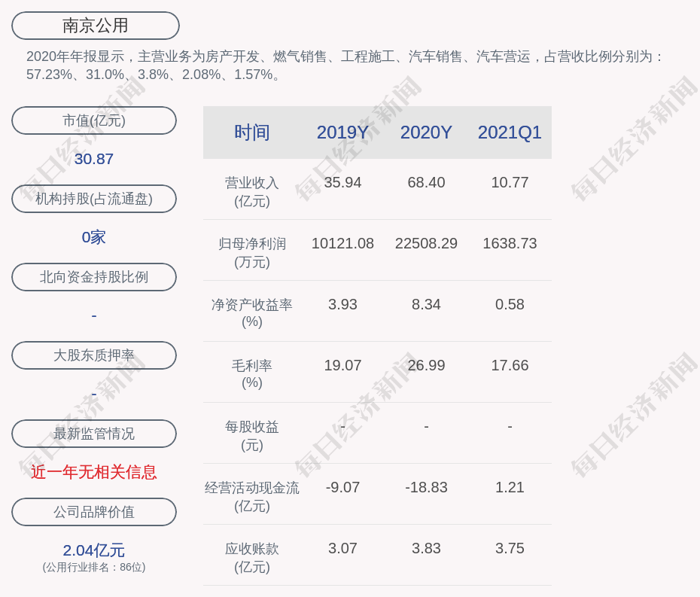The width and height of the screenshot is (700, 597).
Task: Click the 时间 table header
Action: pos(252,132)
